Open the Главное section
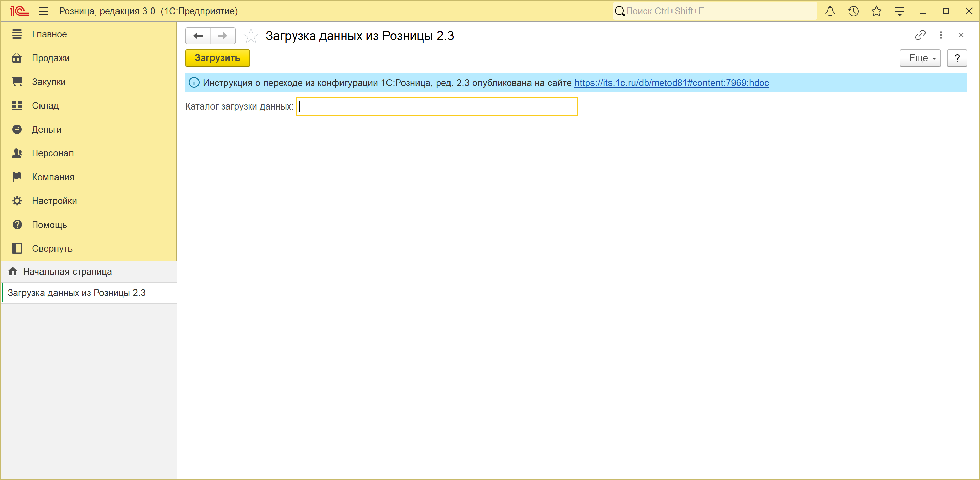Image resolution: width=980 pixels, height=480 pixels. tap(89, 34)
